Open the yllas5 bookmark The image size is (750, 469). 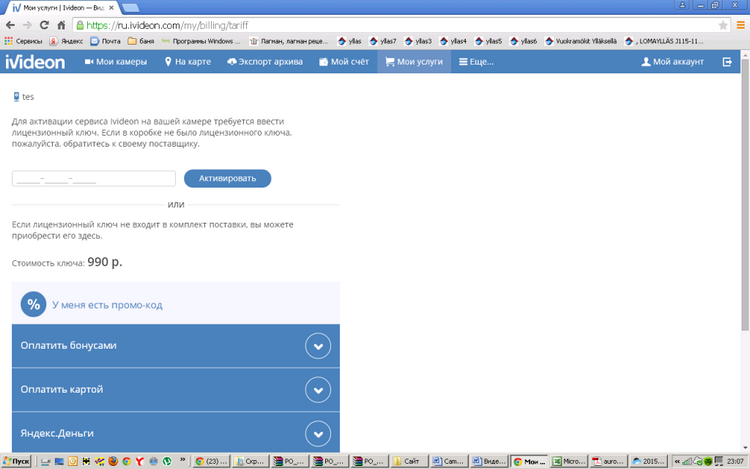pos(488,41)
